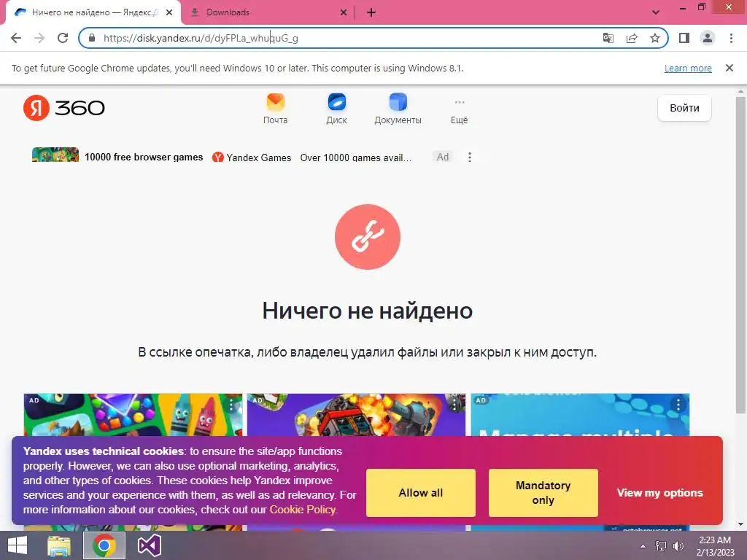The height and width of the screenshot is (560, 747).
Task: Open Yandex Games ad link
Action: click(x=252, y=157)
